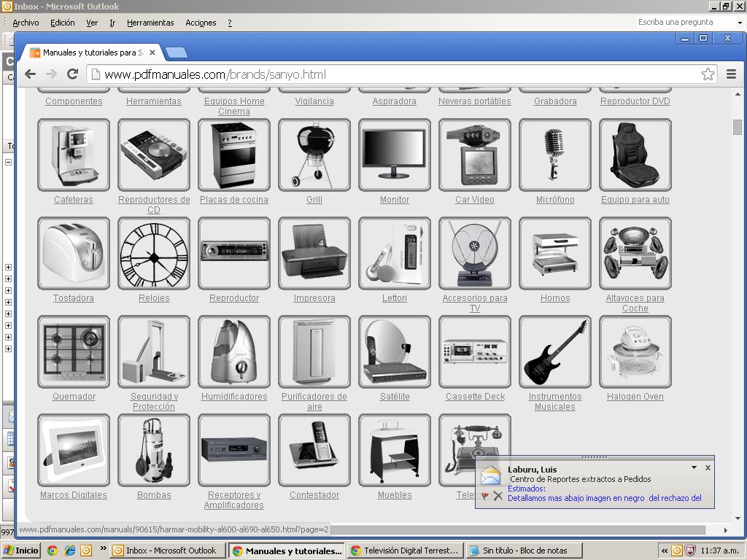Follow the 'Placas de cocina' link
Image resolution: width=747 pixels, height=560 pixels.
[234, 200]
